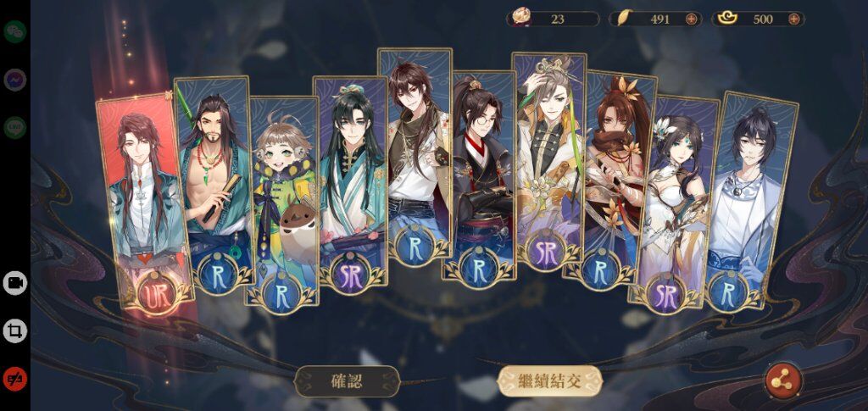
Task: Open the LINE icon in sidebar
Action: [15, 128]
